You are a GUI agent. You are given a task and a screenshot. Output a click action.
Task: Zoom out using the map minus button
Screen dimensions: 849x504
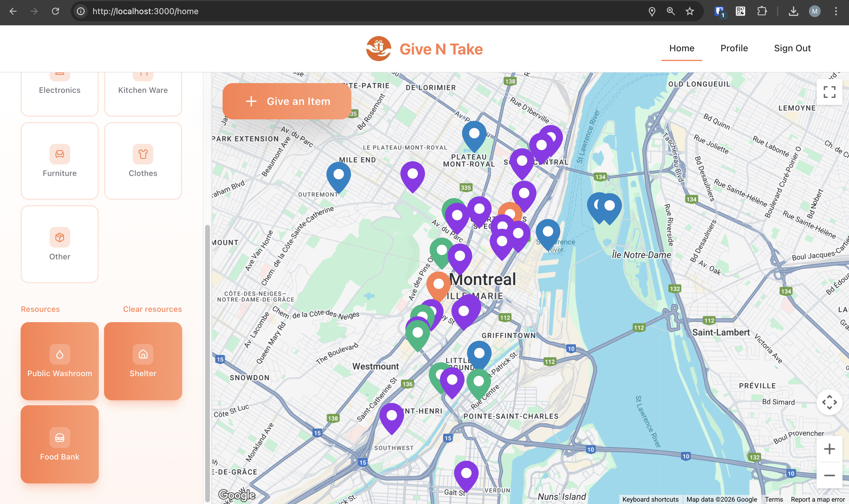click(x=829, y=475)
